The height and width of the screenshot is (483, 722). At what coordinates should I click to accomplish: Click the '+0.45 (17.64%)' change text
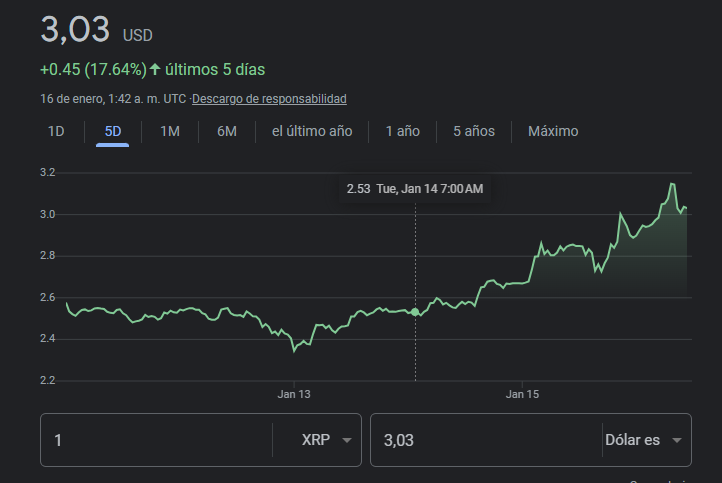(x=93, y=70)
